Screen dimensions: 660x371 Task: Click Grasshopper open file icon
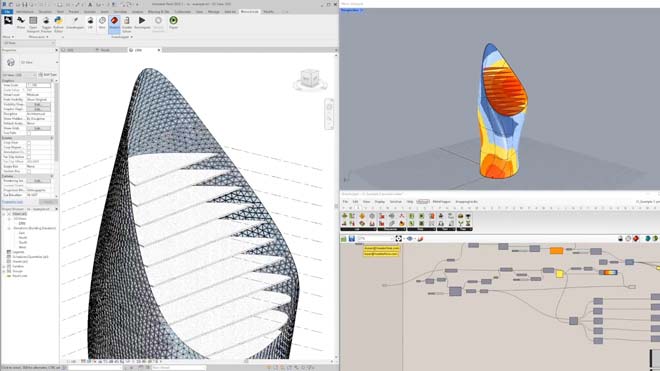[x=343, y=239]
